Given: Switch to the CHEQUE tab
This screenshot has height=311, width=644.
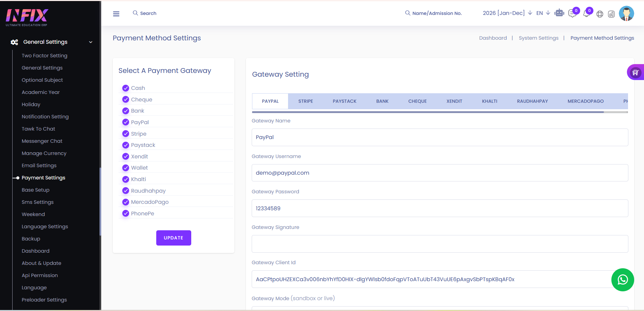Looking at the screenshot, I should [417, 101].
